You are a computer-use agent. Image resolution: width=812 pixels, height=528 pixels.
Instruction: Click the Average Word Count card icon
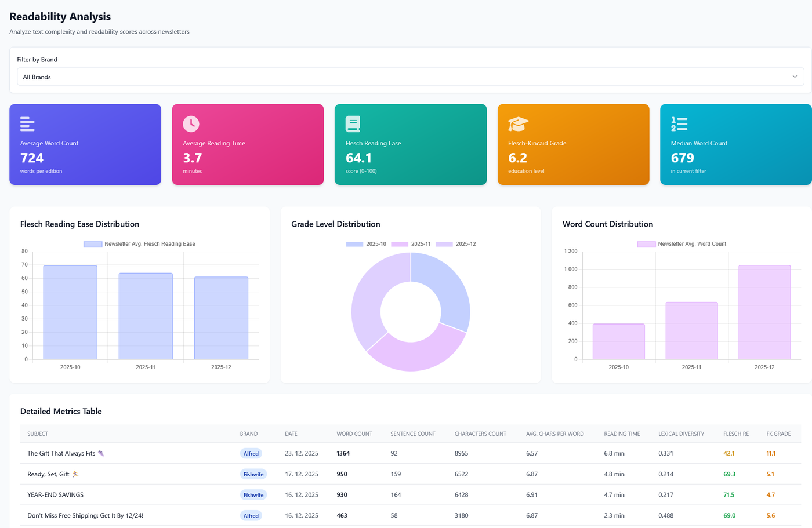[27, 124]
